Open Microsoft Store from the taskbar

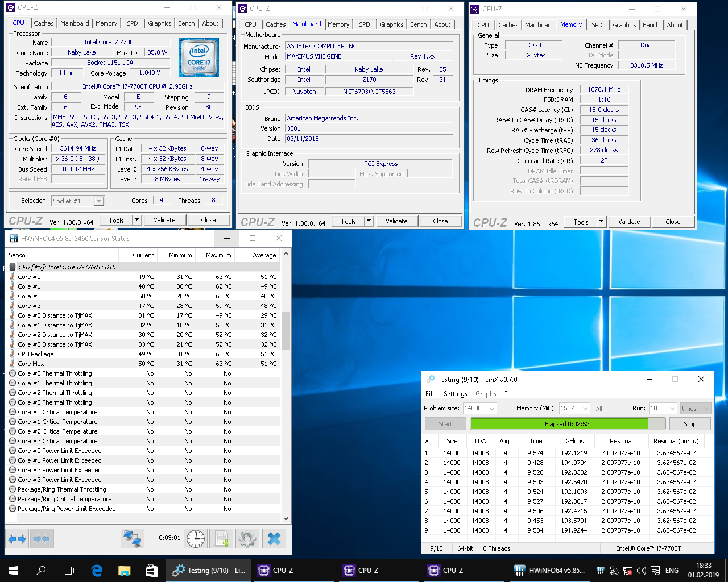[x=151, y=571]
